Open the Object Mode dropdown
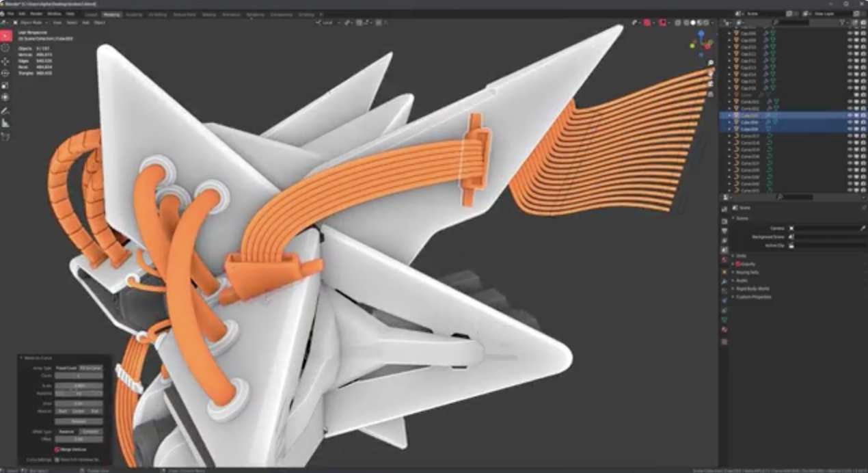Screen dimensions: 868x473 [29, 23]
